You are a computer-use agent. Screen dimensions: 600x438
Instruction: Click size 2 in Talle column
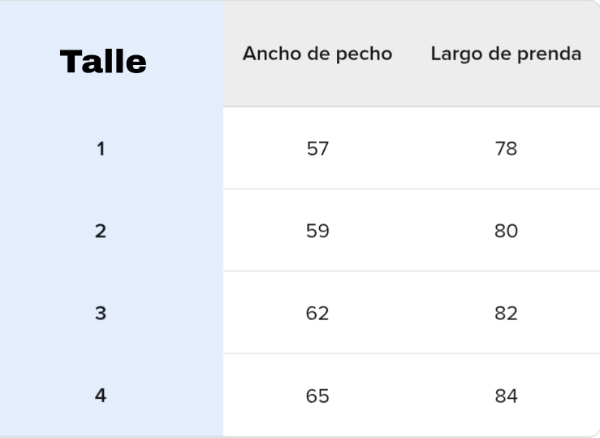coord(100,231)
